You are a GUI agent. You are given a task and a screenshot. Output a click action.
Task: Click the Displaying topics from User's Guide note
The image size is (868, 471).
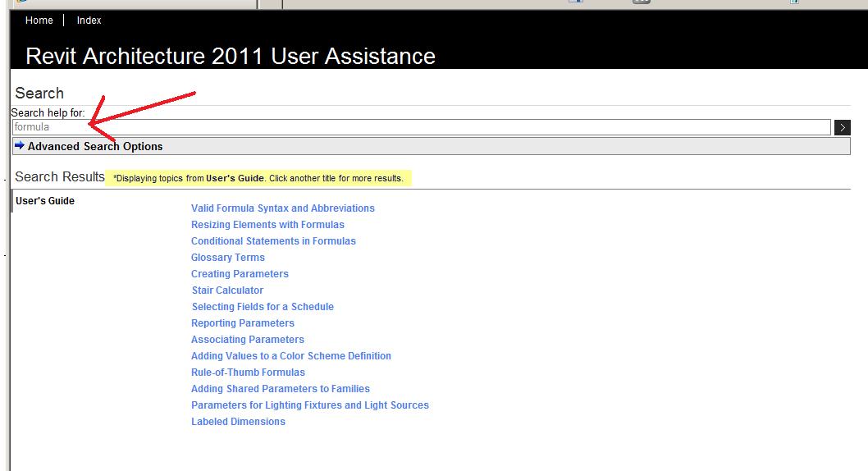258,178
